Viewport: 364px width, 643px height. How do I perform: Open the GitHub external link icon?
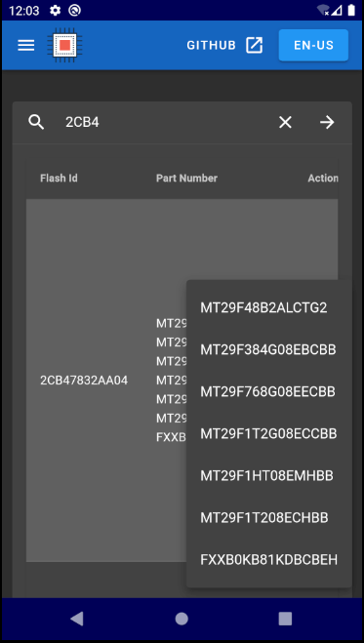click(x=254, y=45)
